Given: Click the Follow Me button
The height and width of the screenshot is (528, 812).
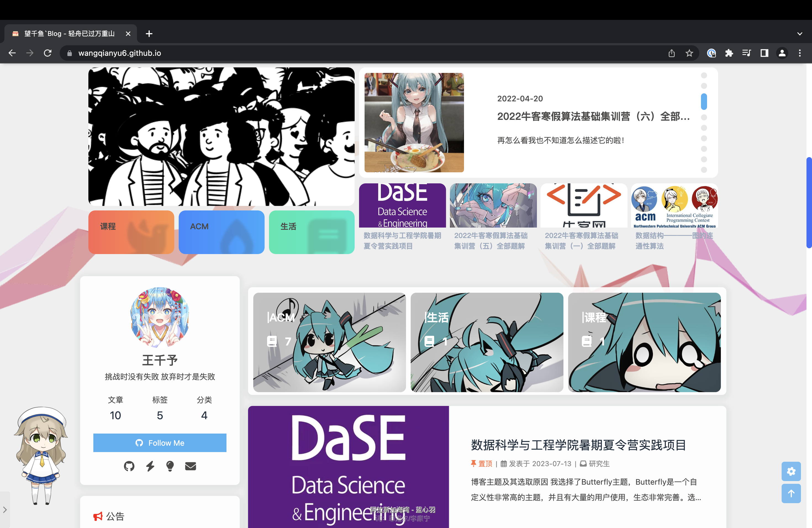Looking at the screenshot, I should tap(160, 443).
